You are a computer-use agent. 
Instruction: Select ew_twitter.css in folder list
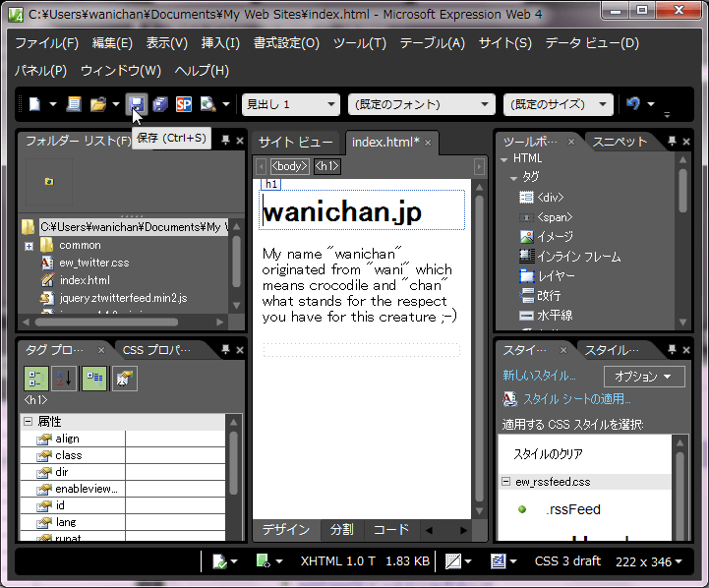[94, 263]
